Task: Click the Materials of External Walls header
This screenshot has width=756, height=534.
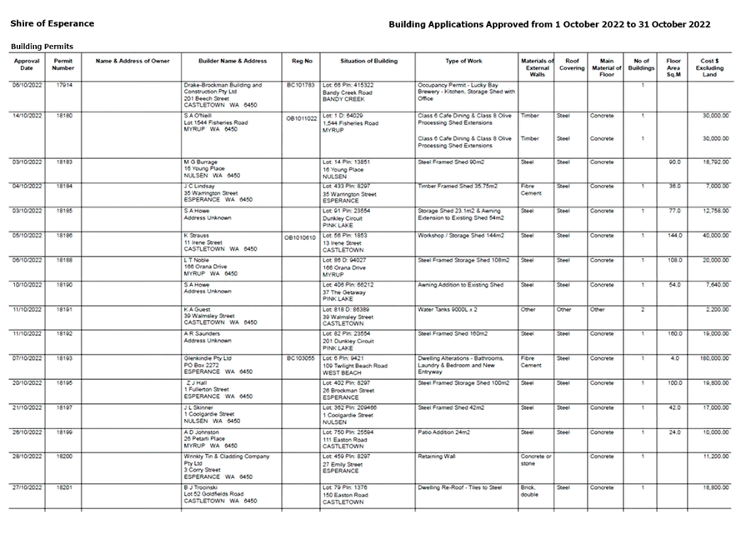Action: point(536,67)
